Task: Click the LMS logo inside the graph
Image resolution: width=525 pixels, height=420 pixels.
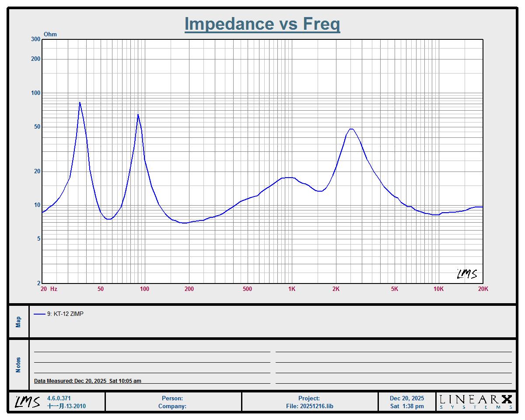Action: 467,274
